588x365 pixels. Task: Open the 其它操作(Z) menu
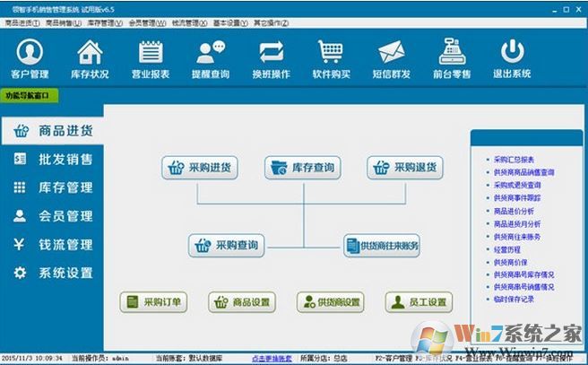point(271,23)
